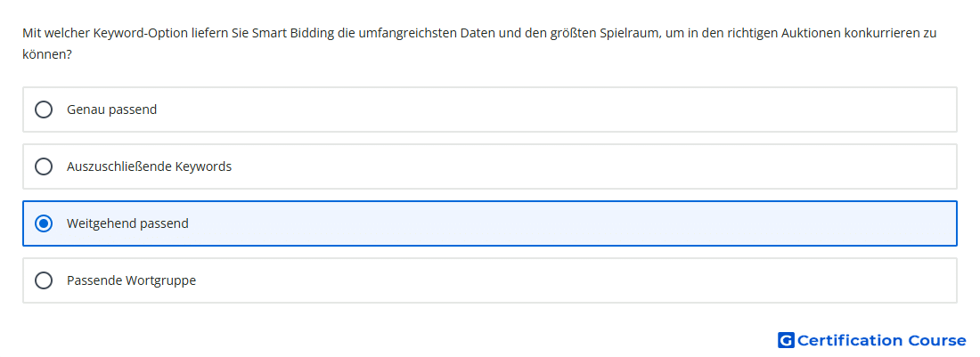The image size is (980, 357).
Task: Select the 'Genau passend' radio button
Action: coord(44,110)
